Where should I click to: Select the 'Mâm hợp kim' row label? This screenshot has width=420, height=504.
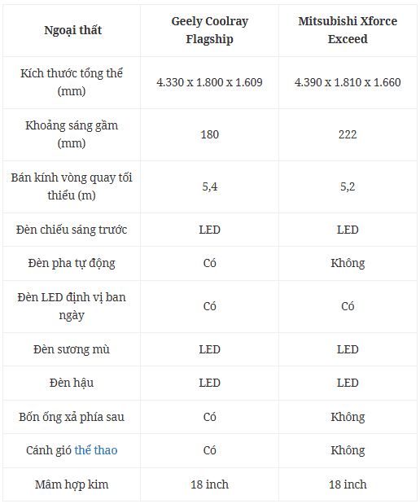[x=72, y=484]
